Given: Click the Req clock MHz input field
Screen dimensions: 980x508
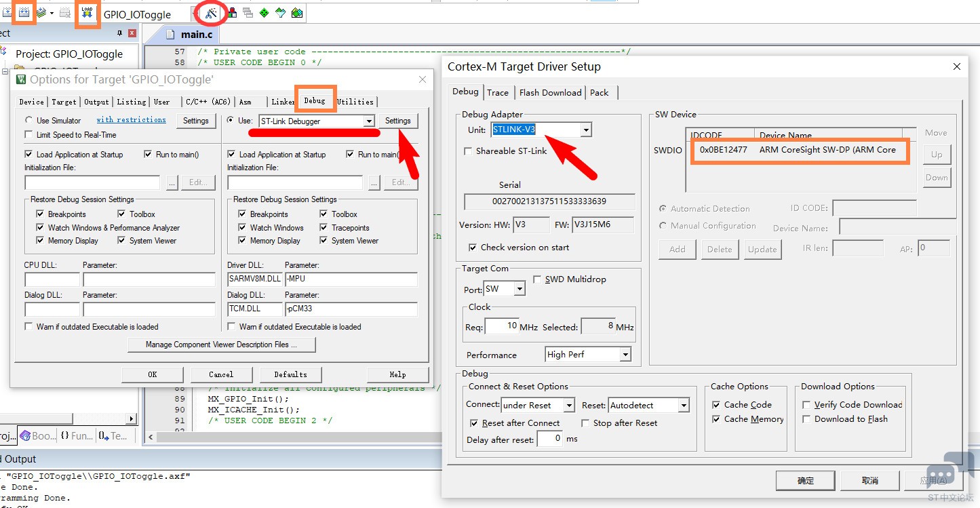Looking at the screenshot, I should tap(502, 327).
